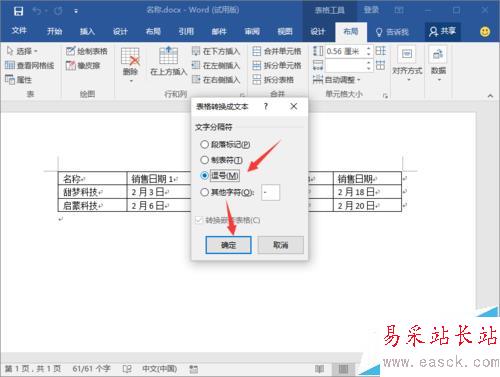Click the row height field showing 0.56 厘米

pyautogui.click(x=345, y=51)
